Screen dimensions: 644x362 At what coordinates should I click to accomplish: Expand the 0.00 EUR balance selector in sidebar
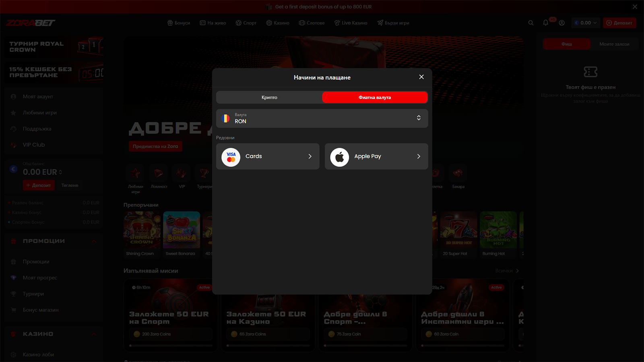point(43,172)
